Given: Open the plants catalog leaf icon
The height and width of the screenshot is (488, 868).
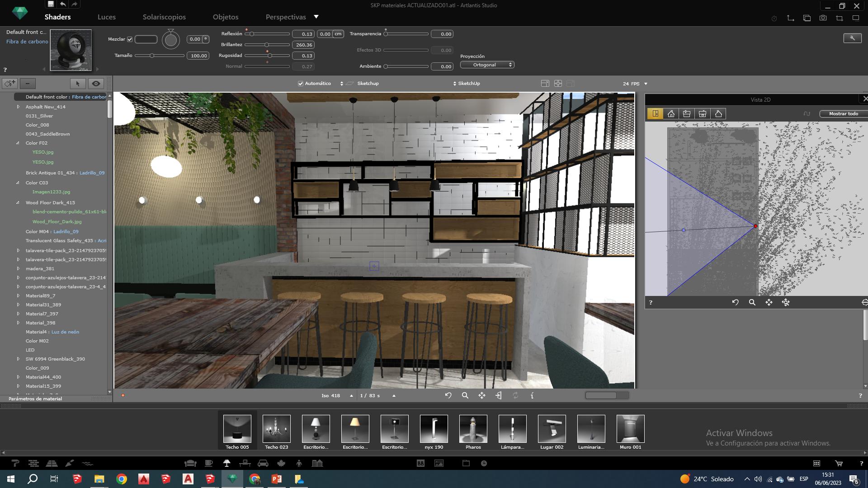Looking at the screenshot, I should point(281,463).
